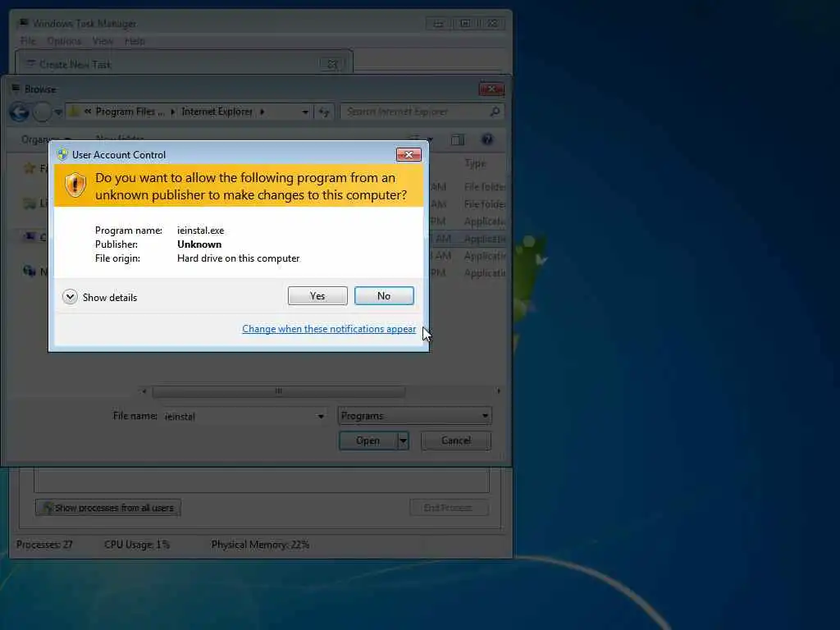The height and width of the screenshot is (630, 840).
Task: Click program name ieinstal.exe text
Action: tap(200, 231)
